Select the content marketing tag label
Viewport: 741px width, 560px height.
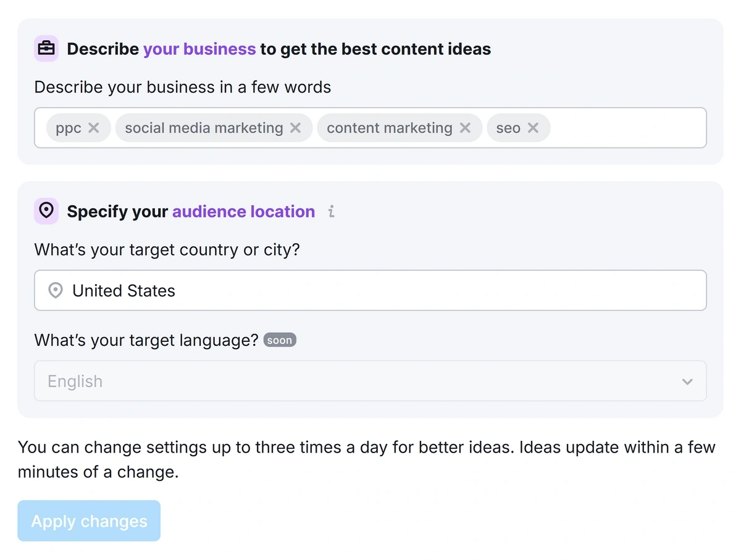tap(389, 128)
